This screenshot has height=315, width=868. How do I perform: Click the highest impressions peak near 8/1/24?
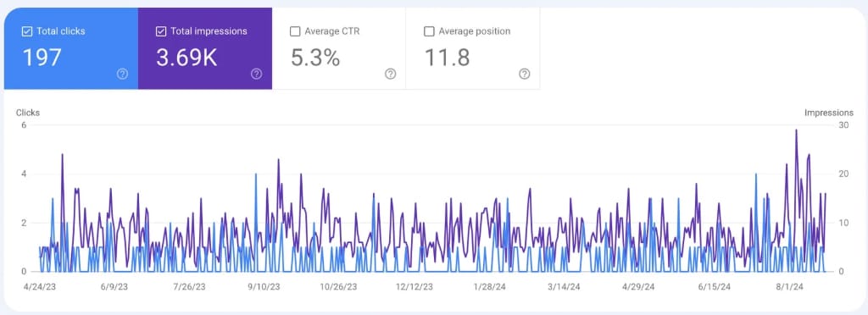796,130
